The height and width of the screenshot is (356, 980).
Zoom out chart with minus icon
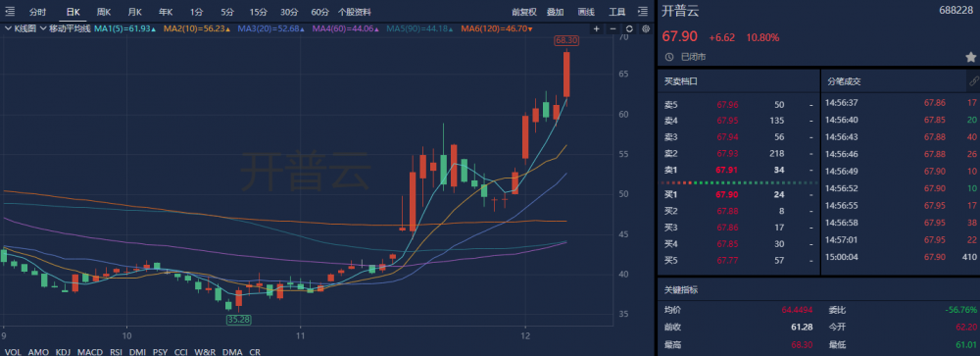tap(612, 28)
